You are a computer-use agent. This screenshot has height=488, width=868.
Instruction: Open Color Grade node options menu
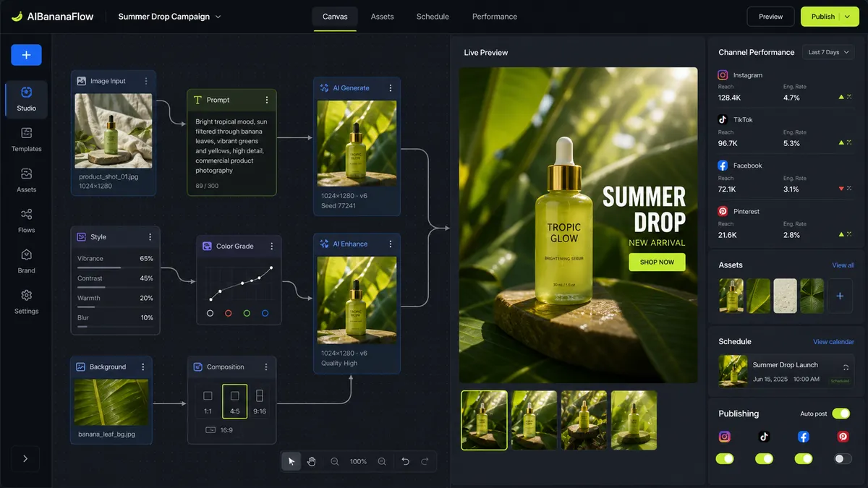coord(272,247)
